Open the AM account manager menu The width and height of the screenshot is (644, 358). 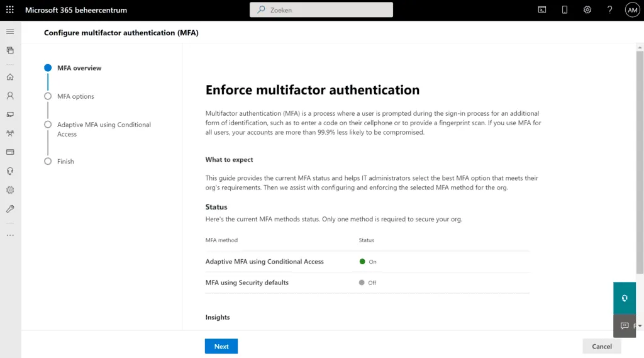[x=632, y=10]
